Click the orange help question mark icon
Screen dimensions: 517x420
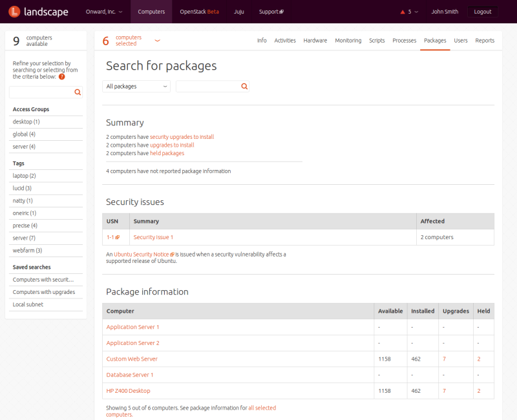[x=62, y=76]
